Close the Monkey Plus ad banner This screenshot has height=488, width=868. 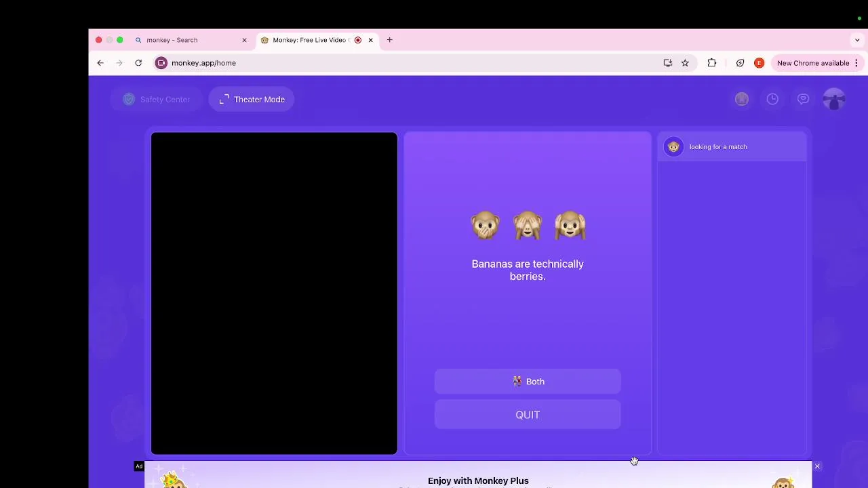[817, 466]
